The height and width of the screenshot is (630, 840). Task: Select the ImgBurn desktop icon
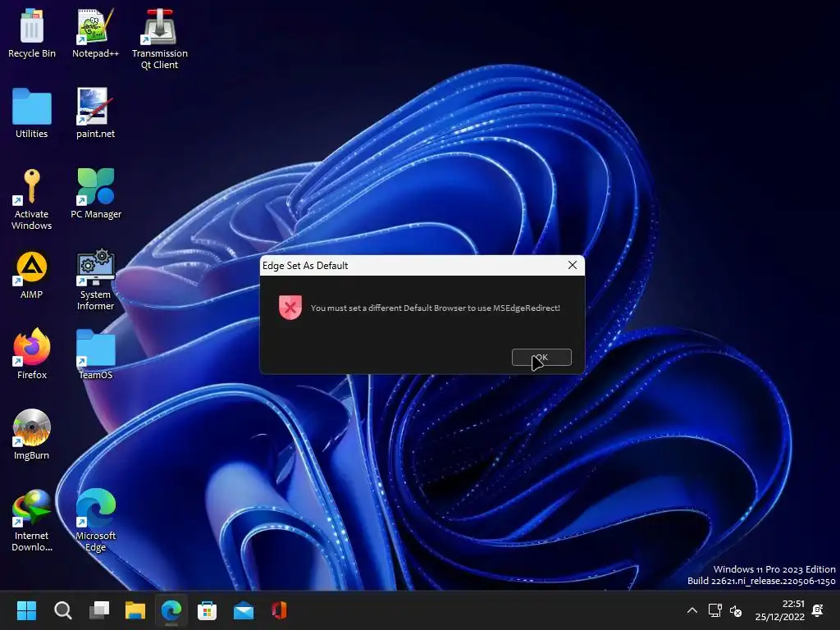click(x=32, y=434)
